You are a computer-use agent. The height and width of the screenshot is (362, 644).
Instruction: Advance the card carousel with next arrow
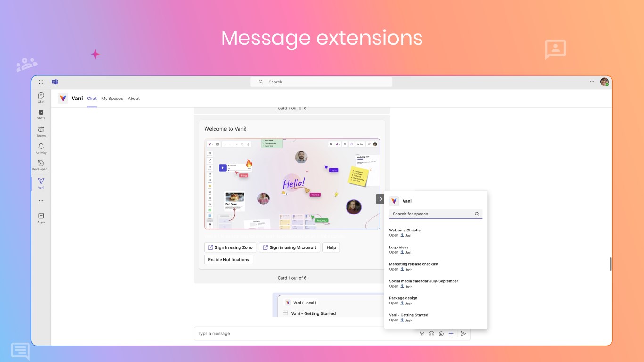pos(380,199)
